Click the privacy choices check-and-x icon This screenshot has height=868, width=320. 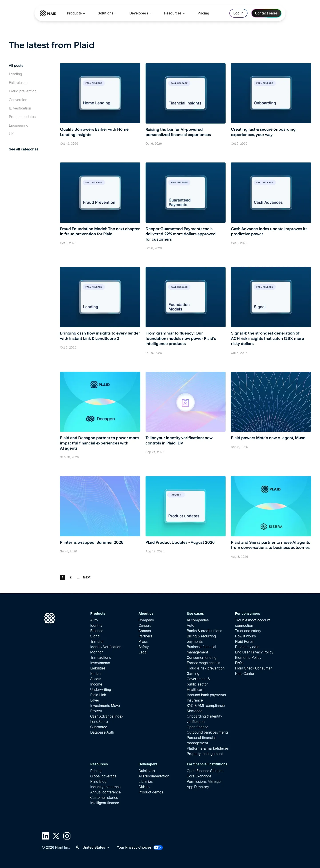158,848
